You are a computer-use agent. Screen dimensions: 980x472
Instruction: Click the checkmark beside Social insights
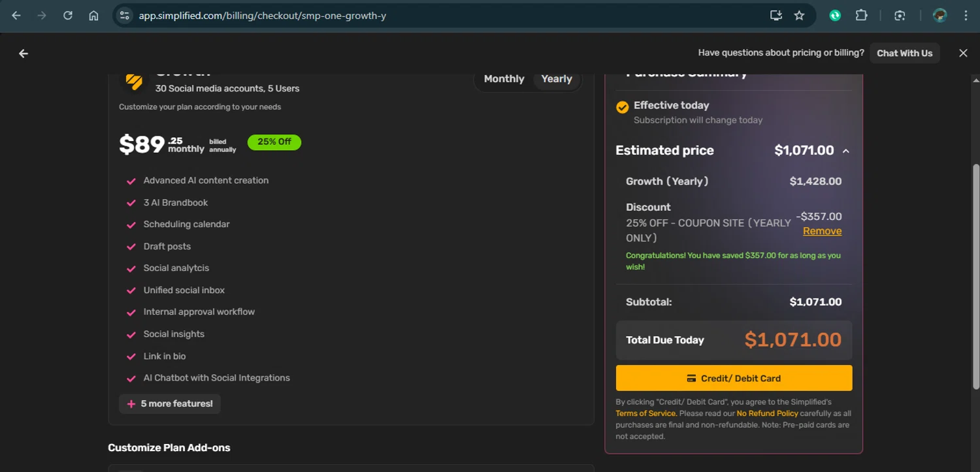pyautogui.click(x=131, y=334)
